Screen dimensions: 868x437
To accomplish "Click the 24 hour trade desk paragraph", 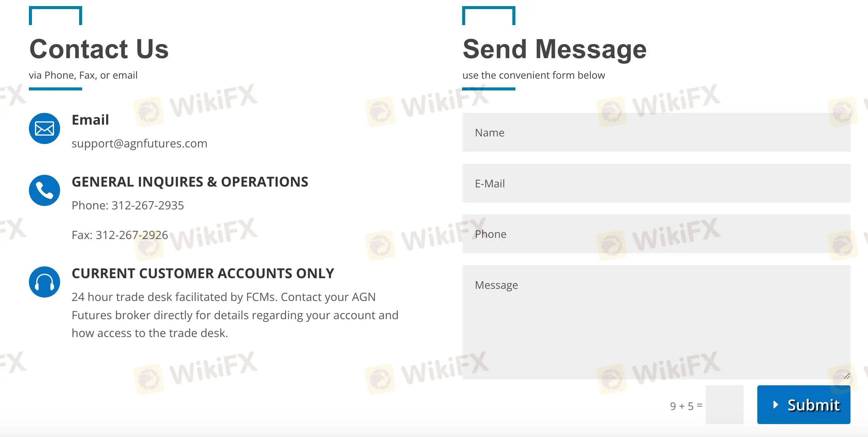I will 235,315.
